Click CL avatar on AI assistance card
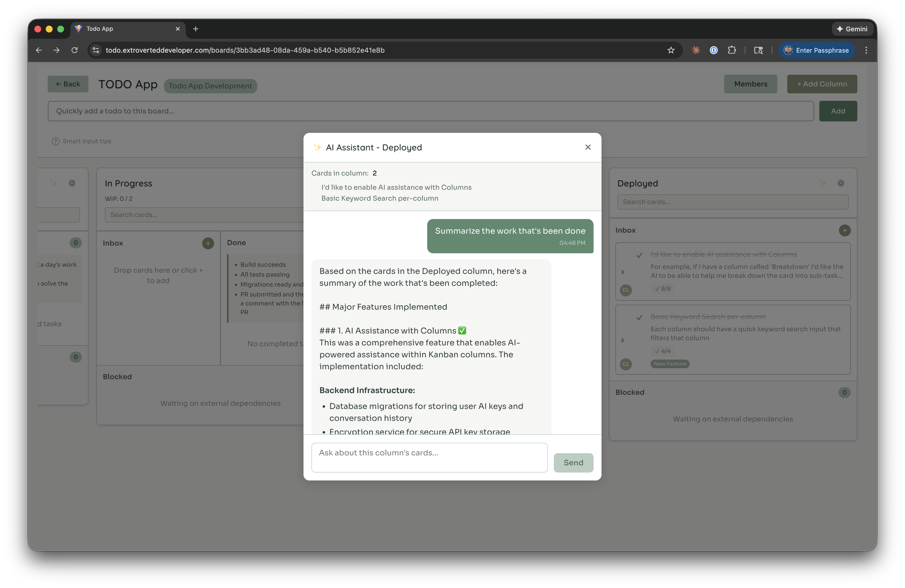 [x=626, y=290]
